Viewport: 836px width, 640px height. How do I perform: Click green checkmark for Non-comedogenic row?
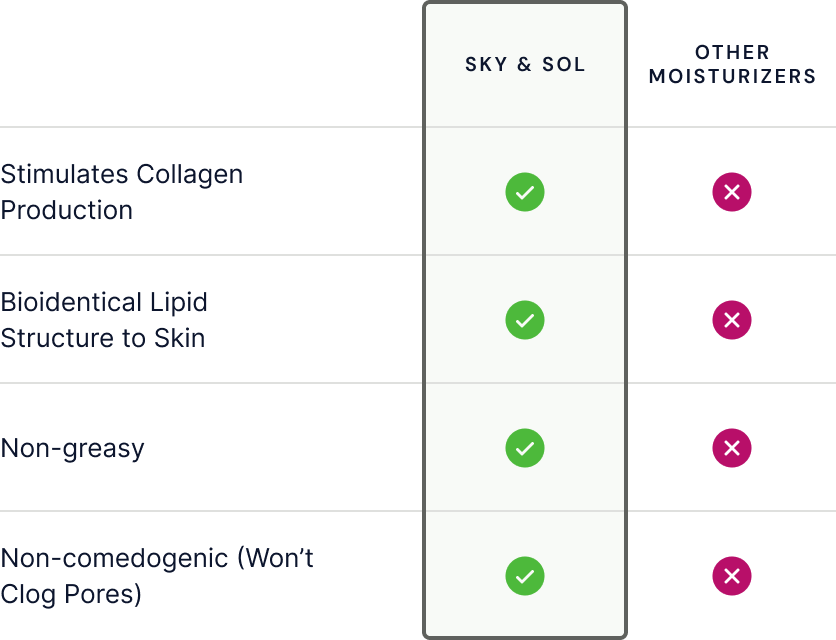pos(525,576)
